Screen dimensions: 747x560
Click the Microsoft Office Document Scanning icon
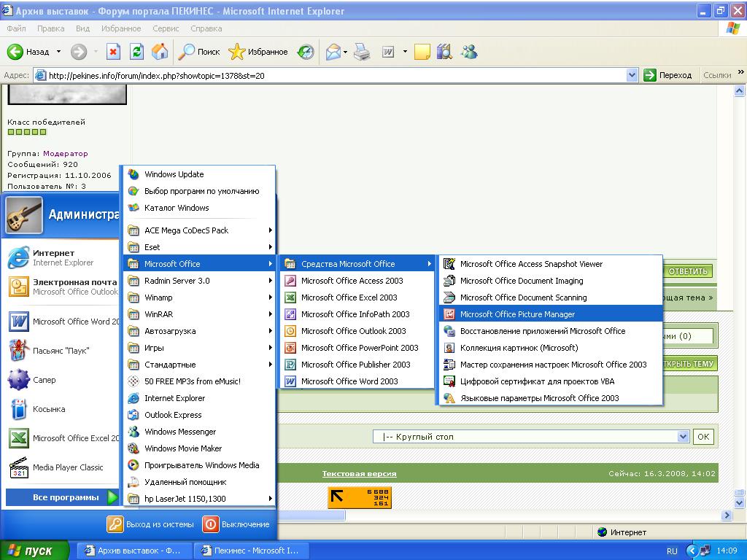click(x=449, y=297)
